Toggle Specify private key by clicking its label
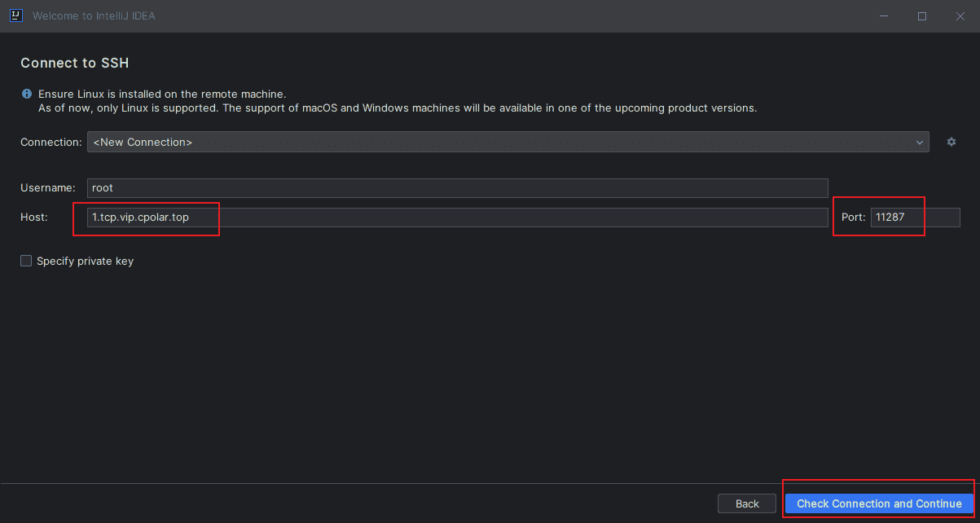This screenshot has height=523, width=980. 84,260
